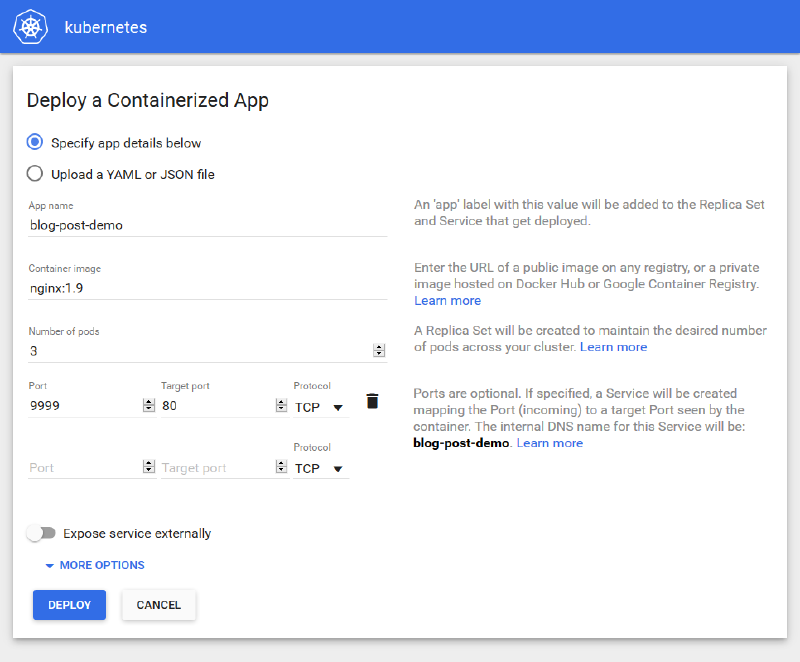The height and width of the screenshot is (662, 800).
Task: Choose 'Upload a YAML or JSON file'
Action: pos(34,172)
